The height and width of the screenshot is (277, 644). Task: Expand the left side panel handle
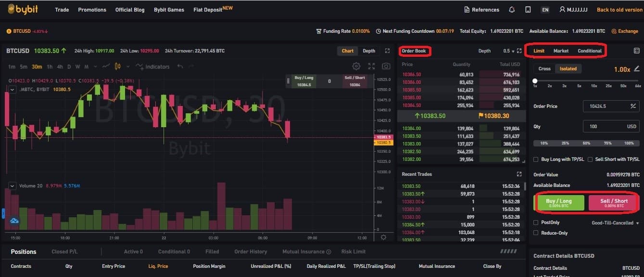[x=3, y=213]
